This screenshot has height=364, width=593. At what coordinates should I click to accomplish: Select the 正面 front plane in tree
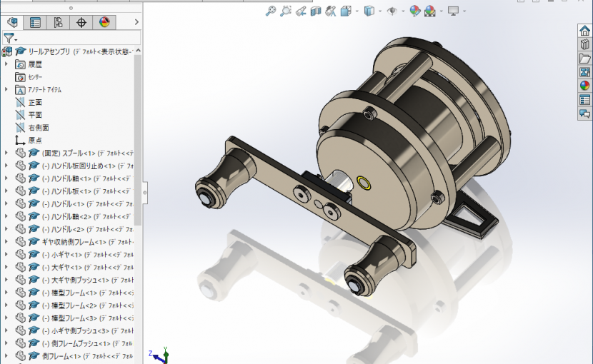[x=34, y=102]
